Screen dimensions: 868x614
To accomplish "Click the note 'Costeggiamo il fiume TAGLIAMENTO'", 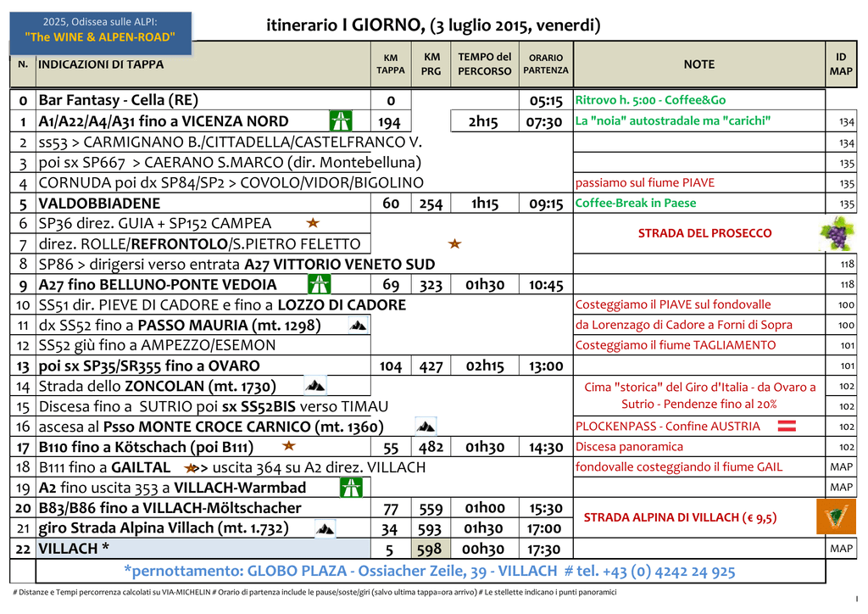I will click(676, 345).
